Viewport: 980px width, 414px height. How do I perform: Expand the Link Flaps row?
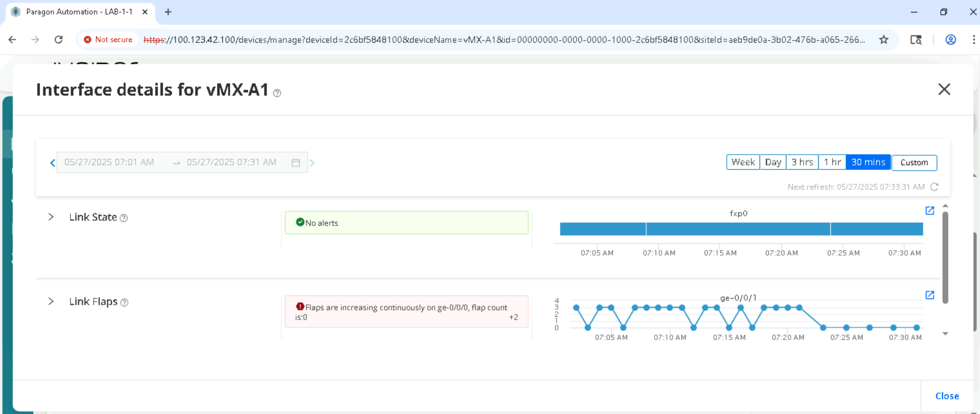click(x=51, y=302)
